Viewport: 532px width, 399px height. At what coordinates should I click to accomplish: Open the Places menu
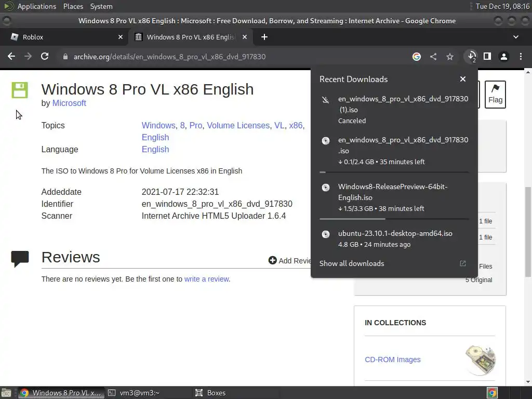[x=73, y=6]
